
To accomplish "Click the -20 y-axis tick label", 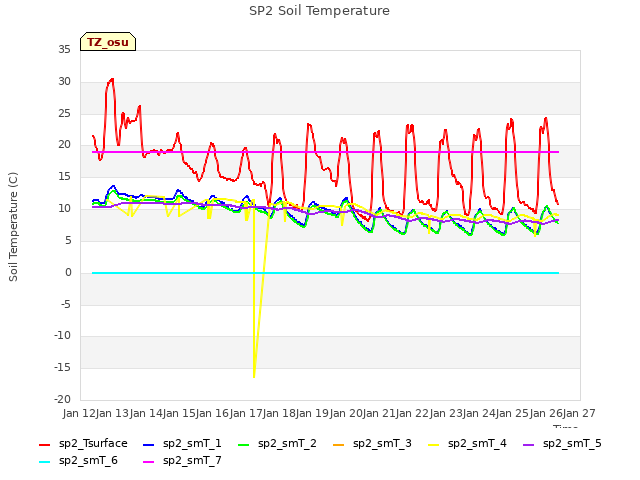I will point(62,399).
